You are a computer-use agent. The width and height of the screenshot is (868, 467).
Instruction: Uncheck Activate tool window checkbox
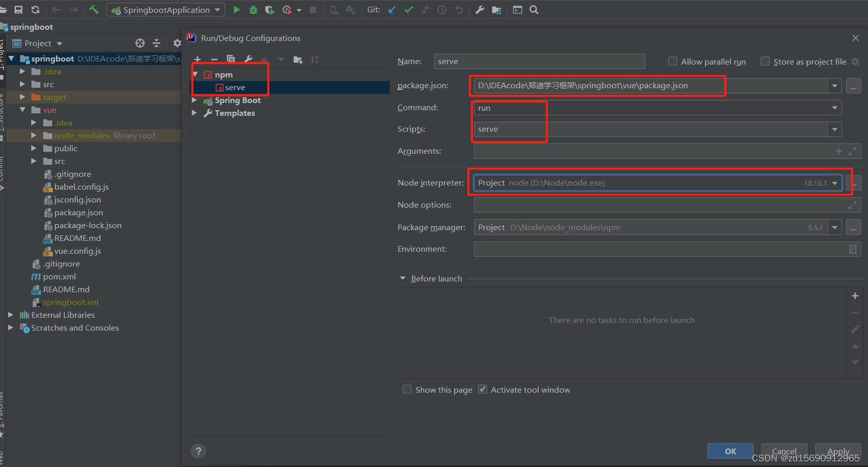pyautogui.click(x=482, y=389)
